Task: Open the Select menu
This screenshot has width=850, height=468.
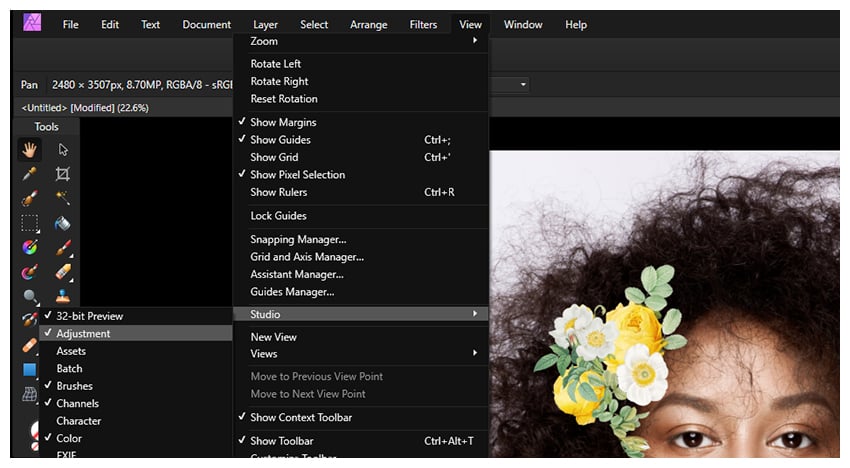Action: click(x=314, y=24)
